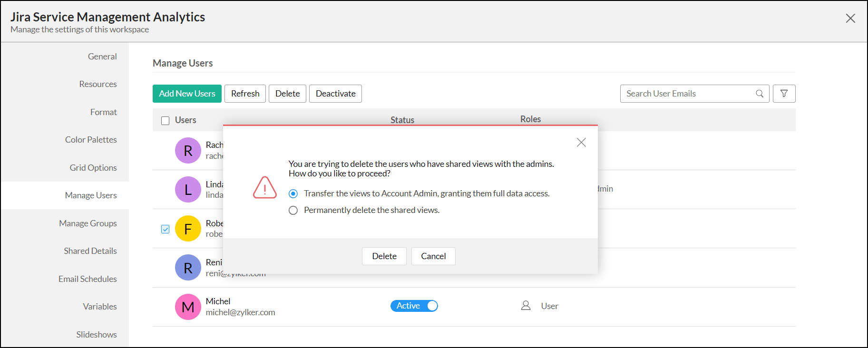868x348 pixels.
Task: Click Michel's pink avatar icon
Action: pyautogui.click(x=188, y=307)
